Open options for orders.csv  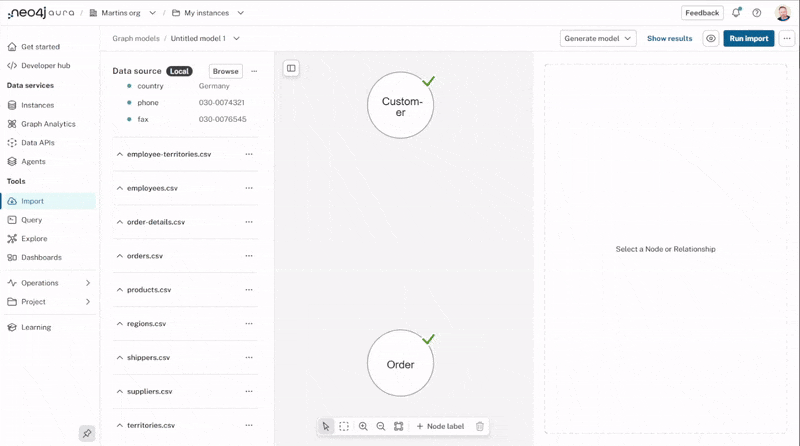point(249,256)
